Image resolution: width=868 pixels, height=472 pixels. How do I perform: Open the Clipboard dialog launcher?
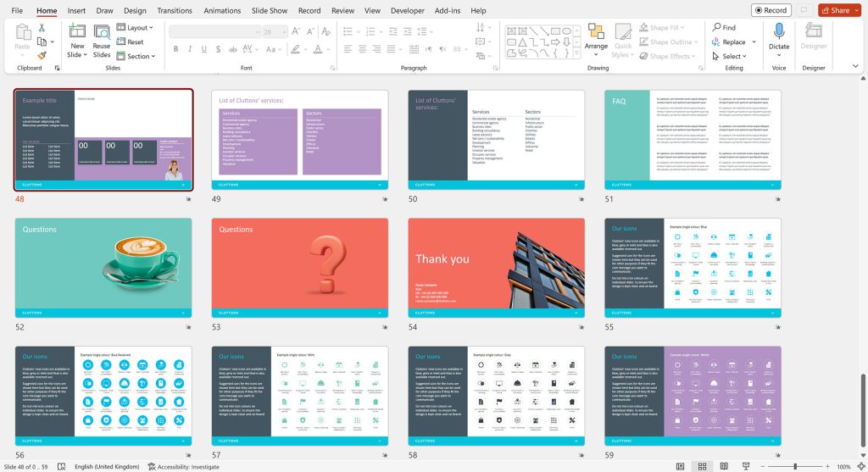(x=57, y=68)
